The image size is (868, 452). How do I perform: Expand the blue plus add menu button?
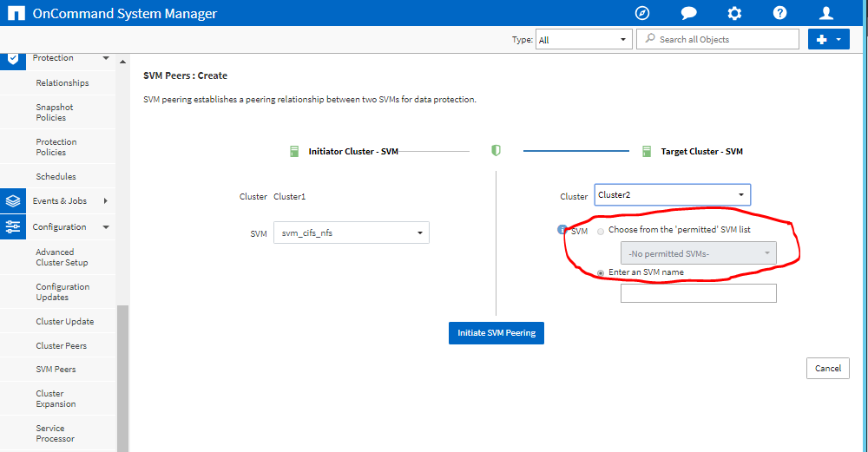pos(828,39)
